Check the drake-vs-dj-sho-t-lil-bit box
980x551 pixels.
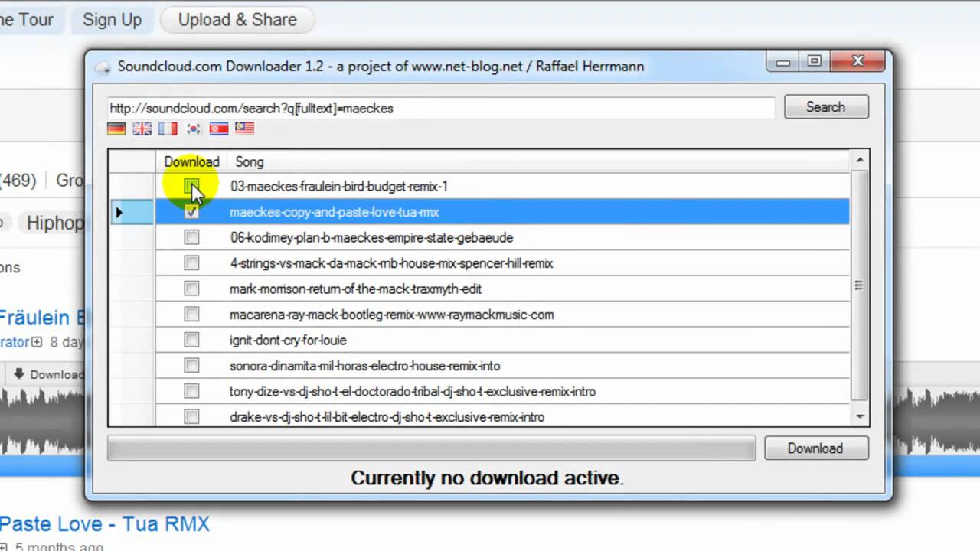click(x=191, y=417)
